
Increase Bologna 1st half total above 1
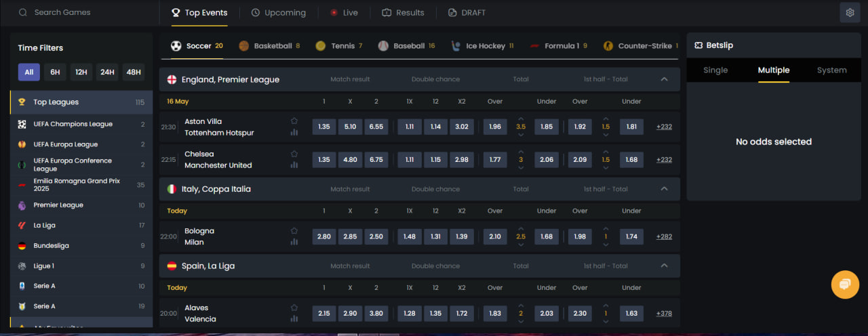point(606,228)
